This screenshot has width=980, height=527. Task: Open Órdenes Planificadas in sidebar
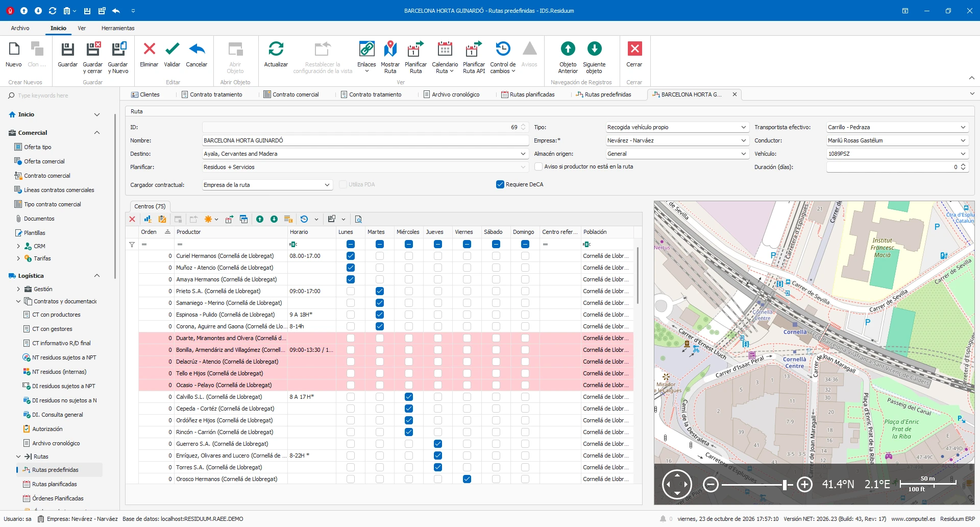(58, 498)
